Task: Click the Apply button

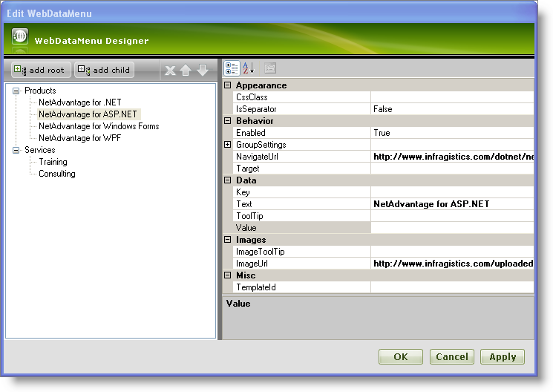Action: [502, 357]
